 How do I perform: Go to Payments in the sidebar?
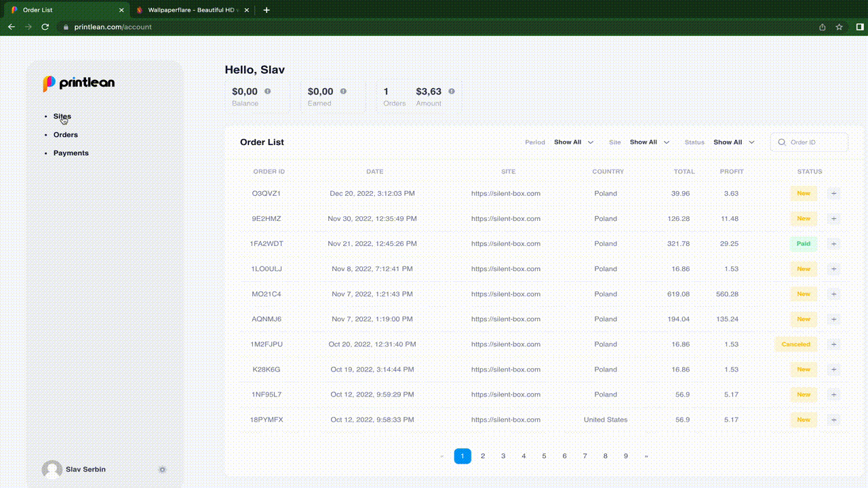71,153
